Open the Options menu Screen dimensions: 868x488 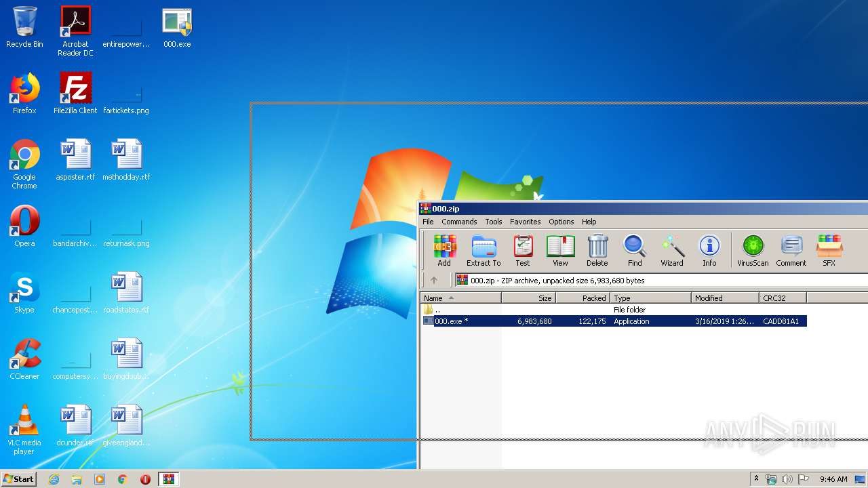coord(561,222)
